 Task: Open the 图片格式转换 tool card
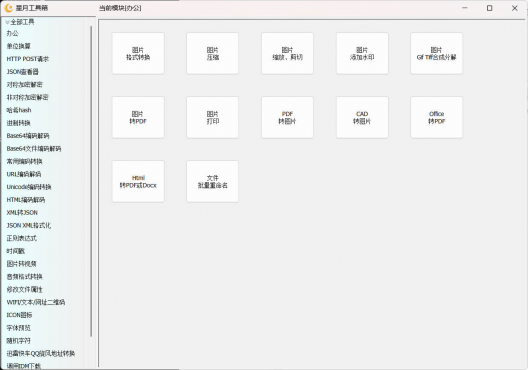click(x=138, y=53)
